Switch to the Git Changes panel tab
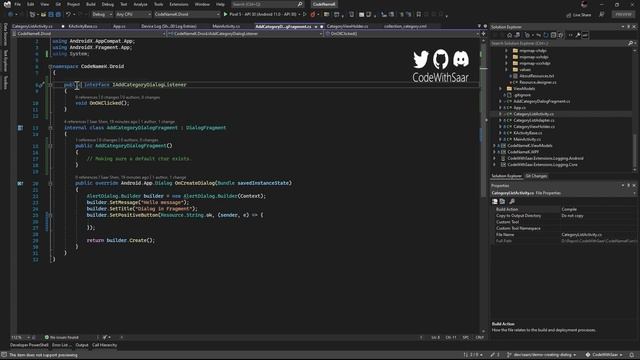Image resolution: width=640 pixels, height=360 pixels. pos(536,176)
